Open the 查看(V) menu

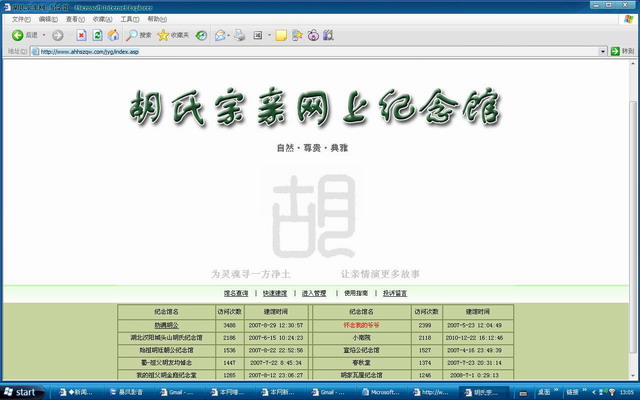75,19
